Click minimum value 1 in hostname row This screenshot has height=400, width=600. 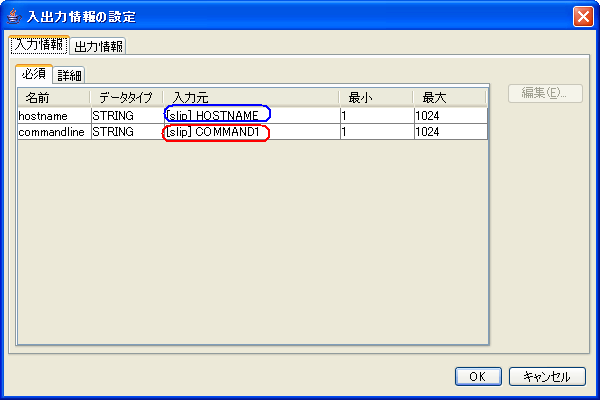coord(377,116)
